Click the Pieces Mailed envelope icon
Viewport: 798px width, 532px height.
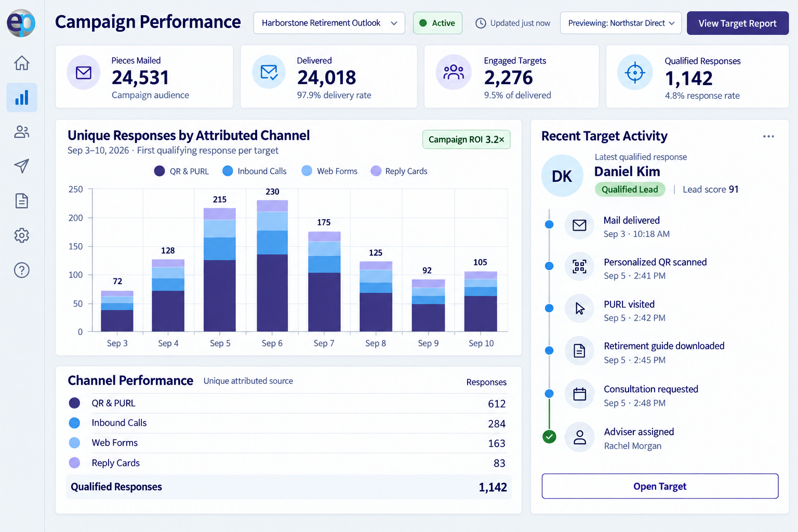(x=84, y=73)
